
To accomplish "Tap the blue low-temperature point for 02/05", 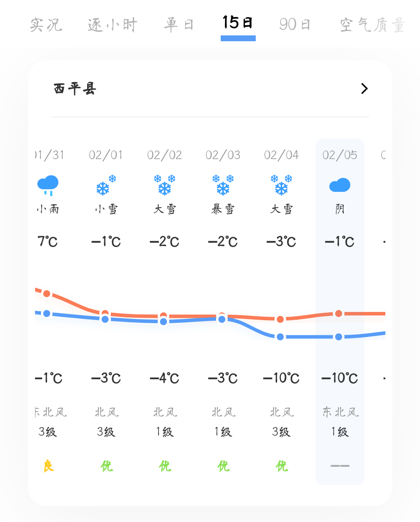I will coord(339,337).
